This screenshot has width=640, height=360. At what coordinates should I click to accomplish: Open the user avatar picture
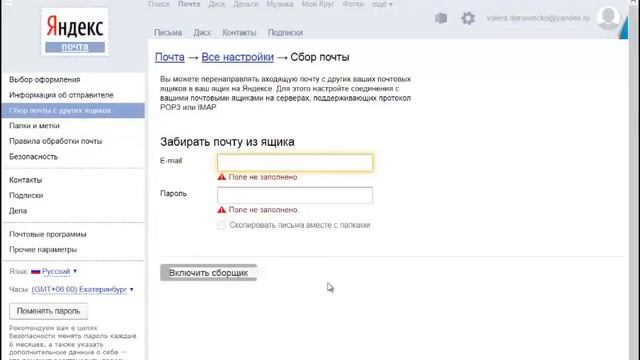point(608,18)
